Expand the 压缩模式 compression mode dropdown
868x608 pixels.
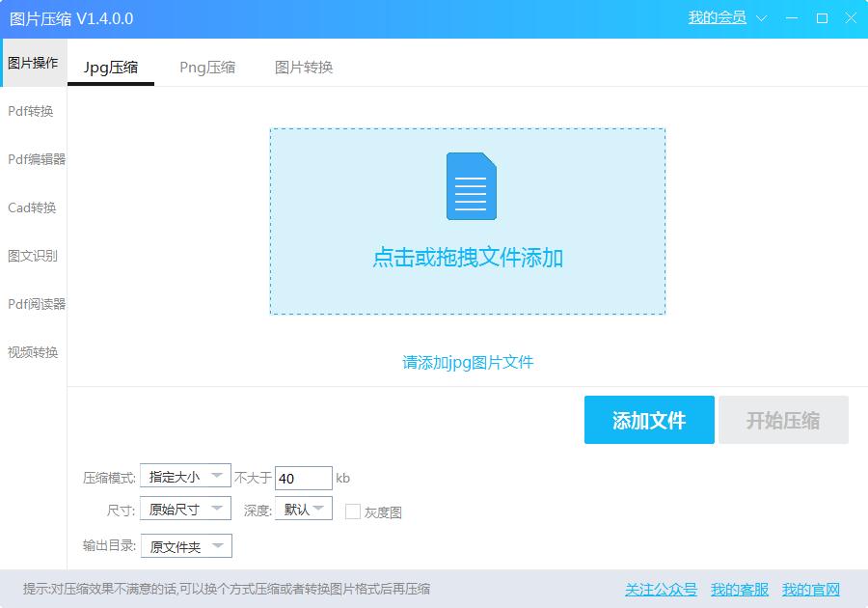click(184, 477)
